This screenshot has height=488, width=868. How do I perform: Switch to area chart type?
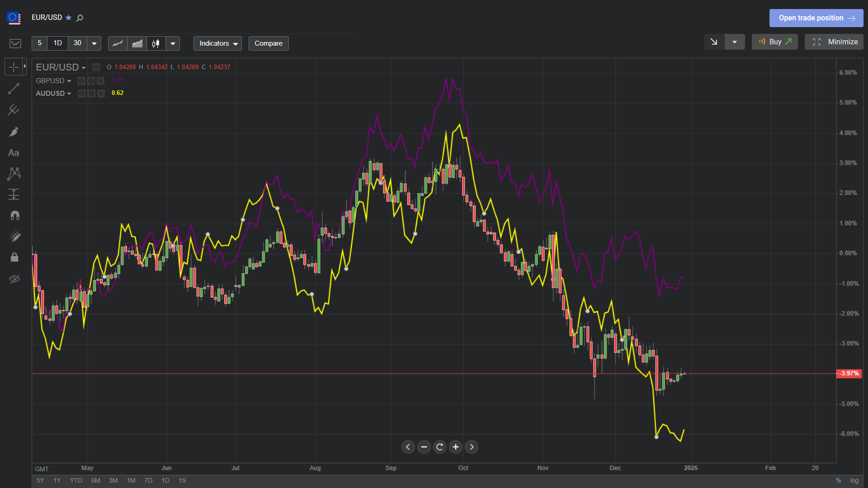(x=137, y=43)
